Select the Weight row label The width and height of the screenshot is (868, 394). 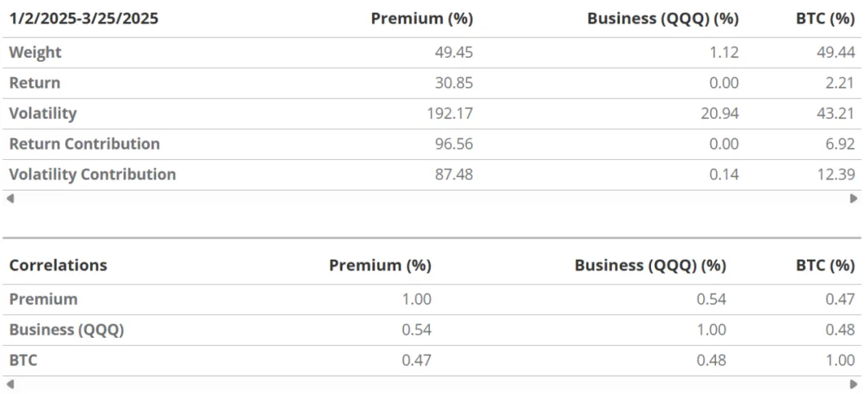pyautogui.click(x=35, y=52)
